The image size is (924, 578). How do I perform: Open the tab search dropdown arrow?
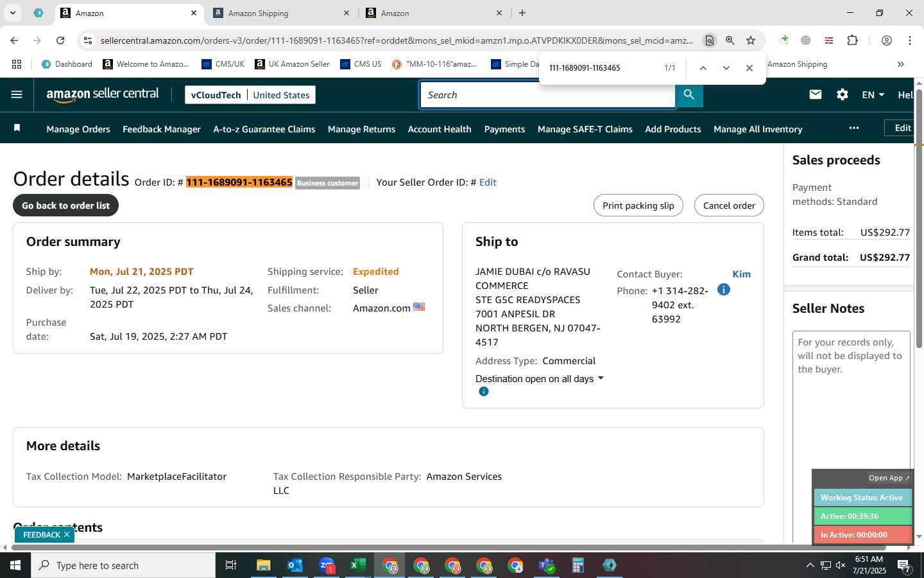(12, 13)
